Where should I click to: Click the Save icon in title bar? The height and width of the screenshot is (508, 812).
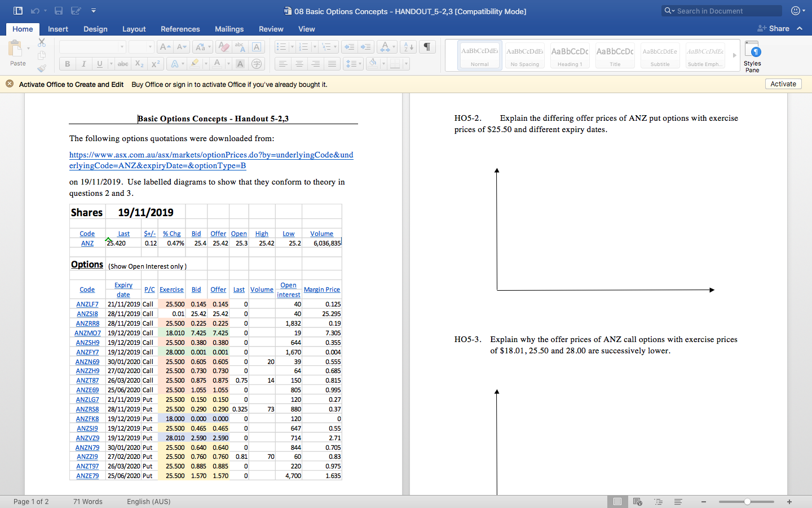pyautogui.click(x=59, y=11)
